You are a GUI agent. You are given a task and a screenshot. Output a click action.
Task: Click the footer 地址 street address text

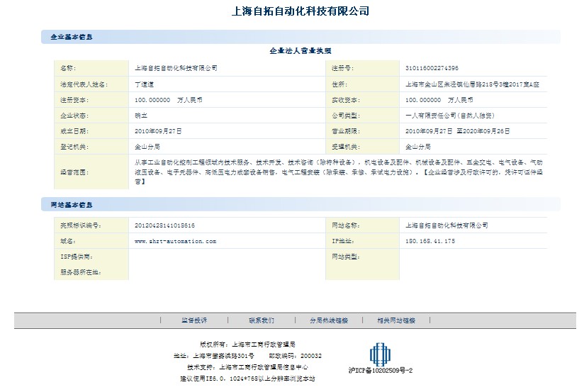[x=214, y=356]
